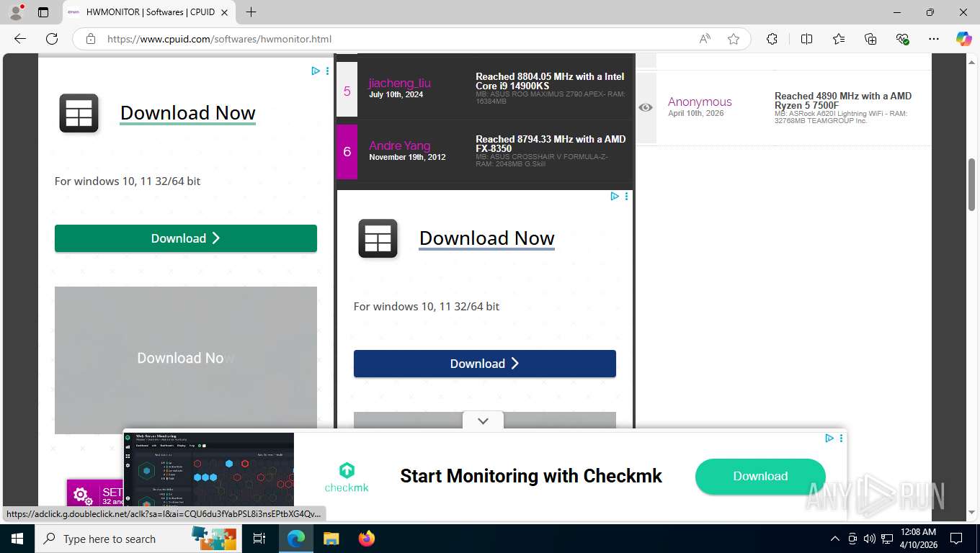This screenshot has width=980, height=553.
Task: Click the rank 5 badge
Action: pos(347,90)
